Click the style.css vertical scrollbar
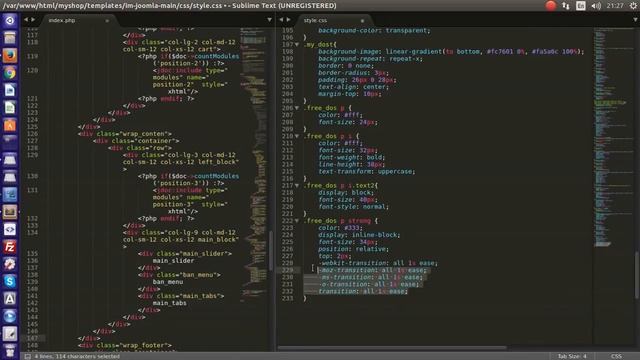This screenshot has width=640, height=360. tap(637, 275)
